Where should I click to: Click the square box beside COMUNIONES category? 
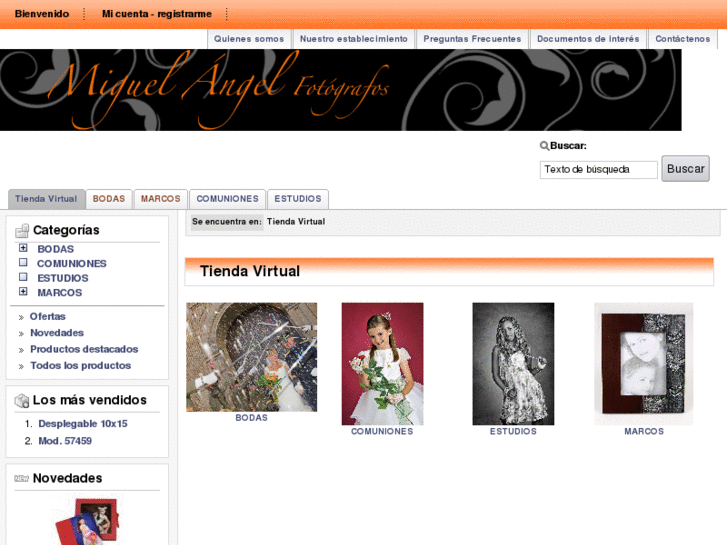click(x=23, y=263)
